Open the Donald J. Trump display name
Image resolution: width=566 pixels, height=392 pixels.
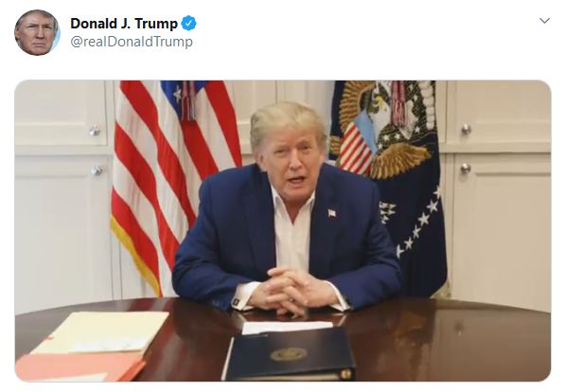click(124, 24)
